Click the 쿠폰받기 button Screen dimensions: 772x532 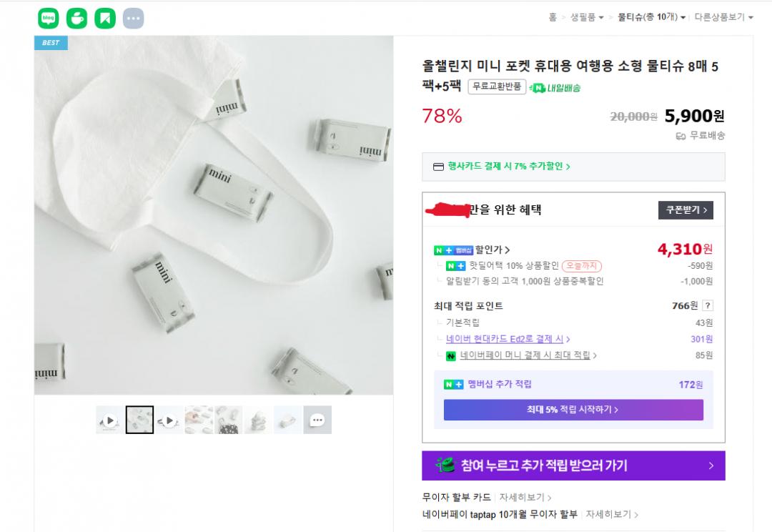coord(686,210)
